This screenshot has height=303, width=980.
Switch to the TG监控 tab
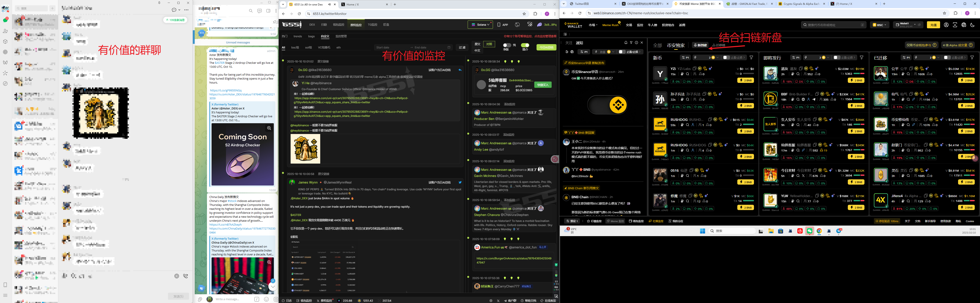[x=372, y=25]
